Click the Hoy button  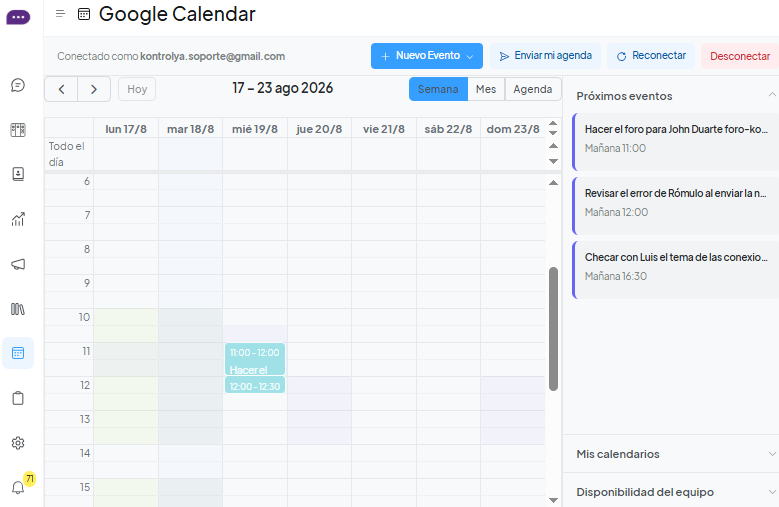point(137,89)
